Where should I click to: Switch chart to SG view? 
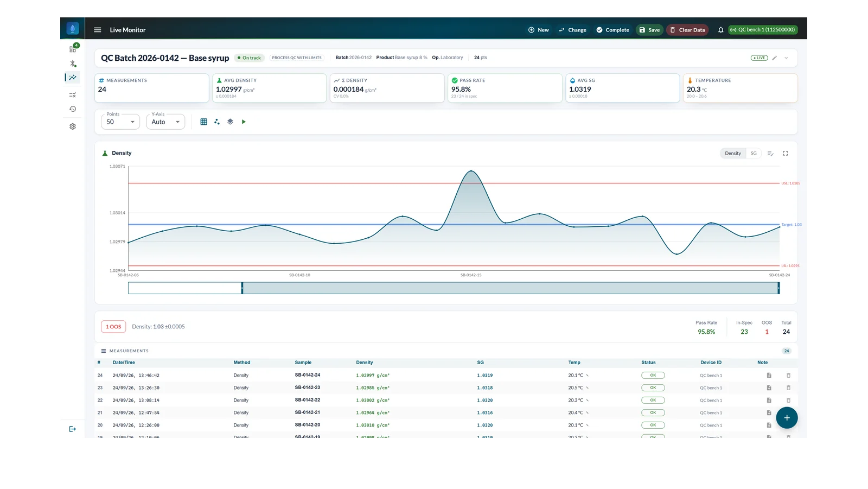coord(754,154)
